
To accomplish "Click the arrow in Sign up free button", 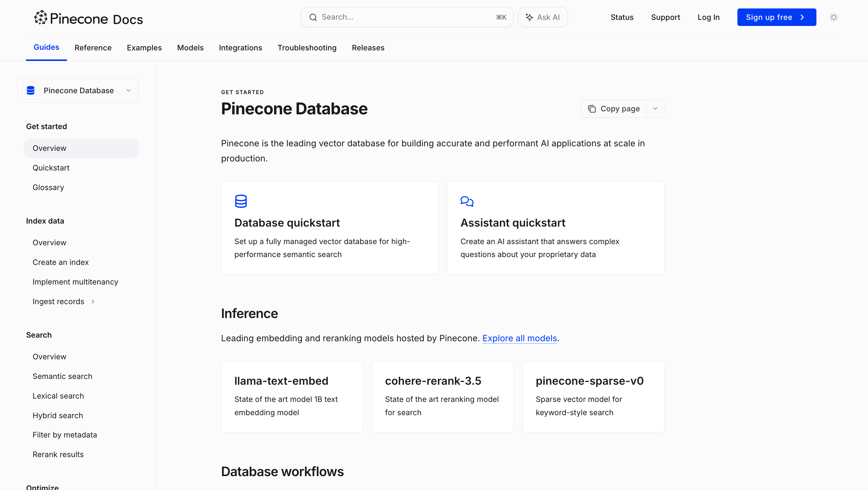I will 802,17.
